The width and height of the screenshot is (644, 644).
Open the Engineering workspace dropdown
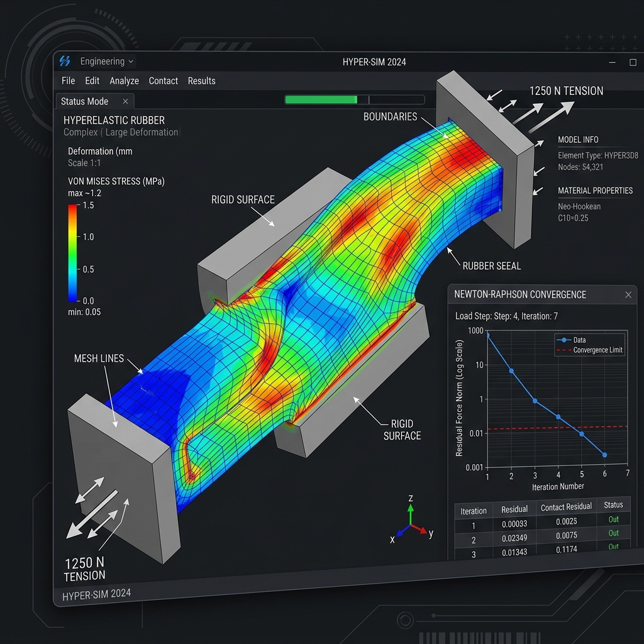[x=107, y=62]
